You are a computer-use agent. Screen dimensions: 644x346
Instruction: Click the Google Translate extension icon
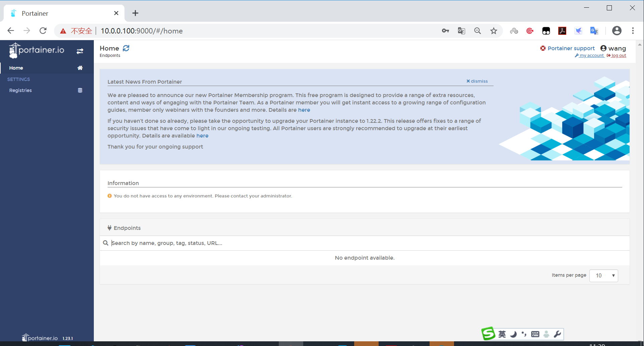(x=594, y=31)
